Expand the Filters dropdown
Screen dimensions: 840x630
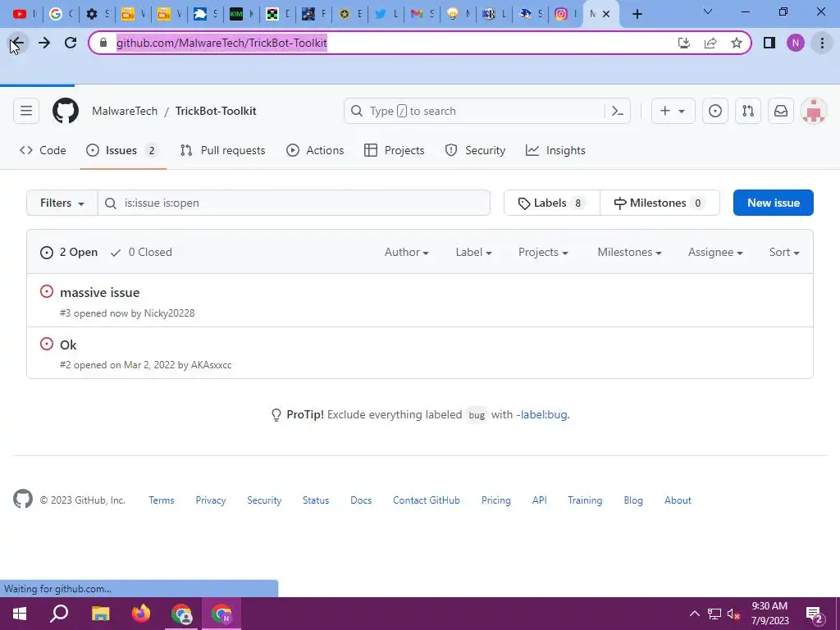click(62, 203)
